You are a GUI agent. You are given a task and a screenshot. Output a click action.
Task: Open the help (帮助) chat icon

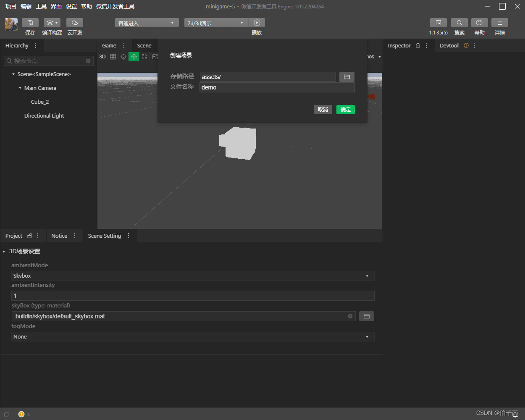(480, 23)
